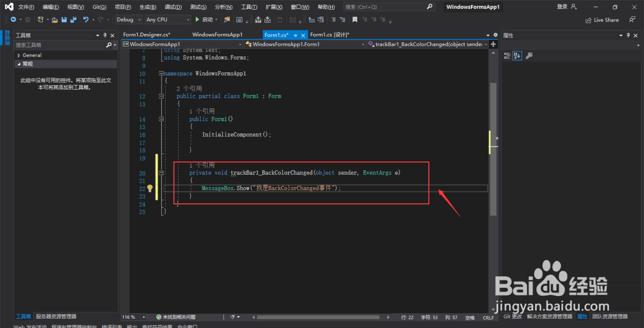The height and width of the screenshot is (328, 644).
Task: Collapse the namespace WindowsFormsApp1 block
Action: [161, 73]
